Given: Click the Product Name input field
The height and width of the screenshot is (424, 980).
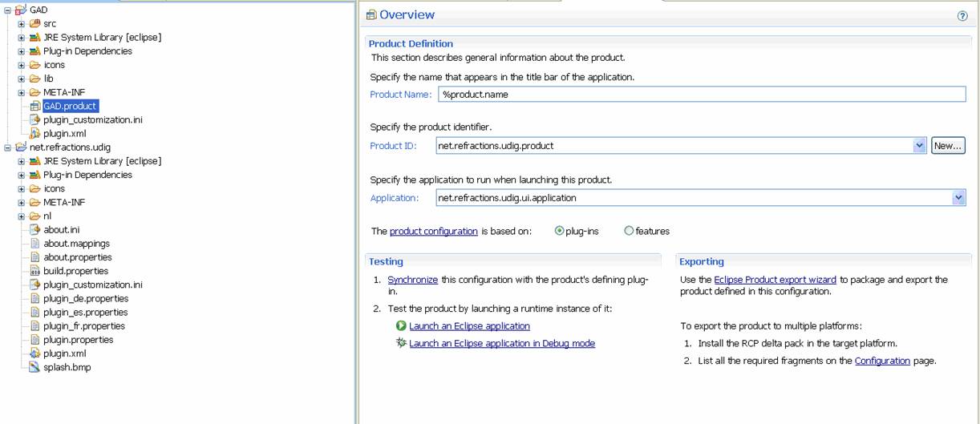Looking at the screenshot, I should [x=702, y=95].
